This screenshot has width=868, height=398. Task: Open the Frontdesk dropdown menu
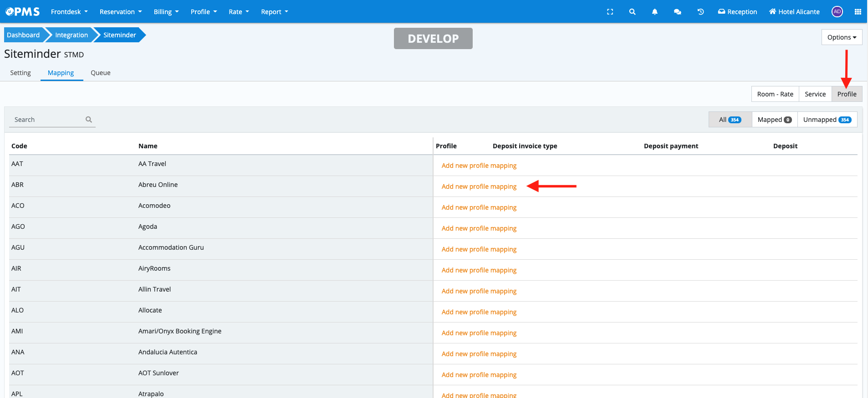point(69,12)
